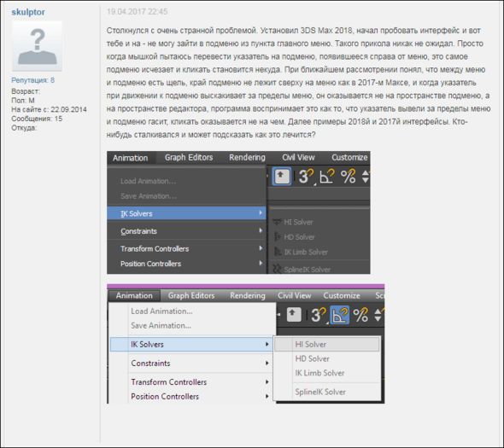504x448 pixels.
Task: Open skulptor user profile link
Action: point(28,12)
